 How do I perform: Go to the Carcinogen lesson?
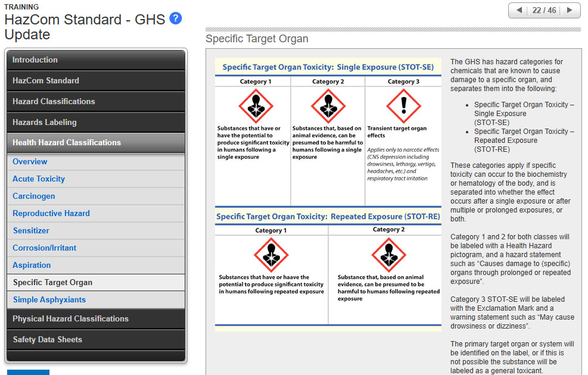[x=34, y=196]
